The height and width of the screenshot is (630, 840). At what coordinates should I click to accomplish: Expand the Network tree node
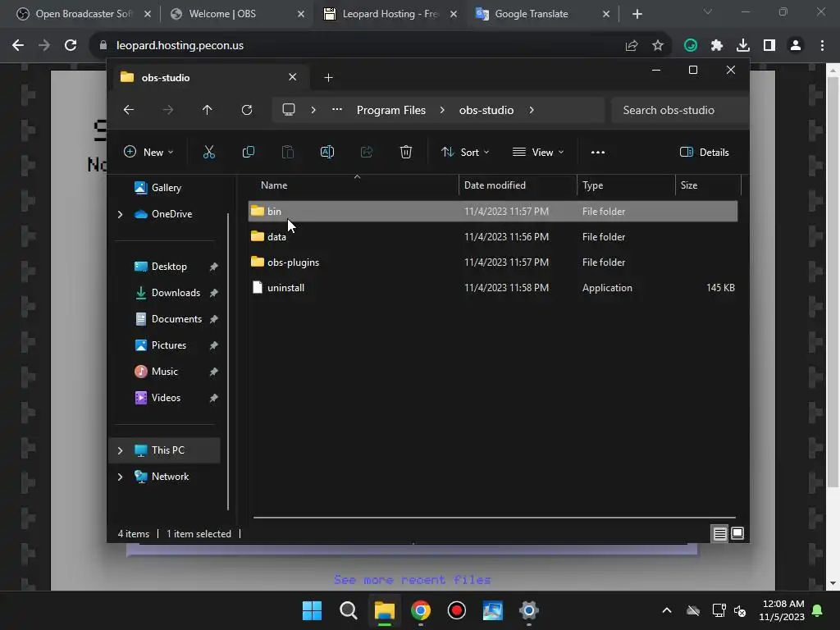[120, 477]
